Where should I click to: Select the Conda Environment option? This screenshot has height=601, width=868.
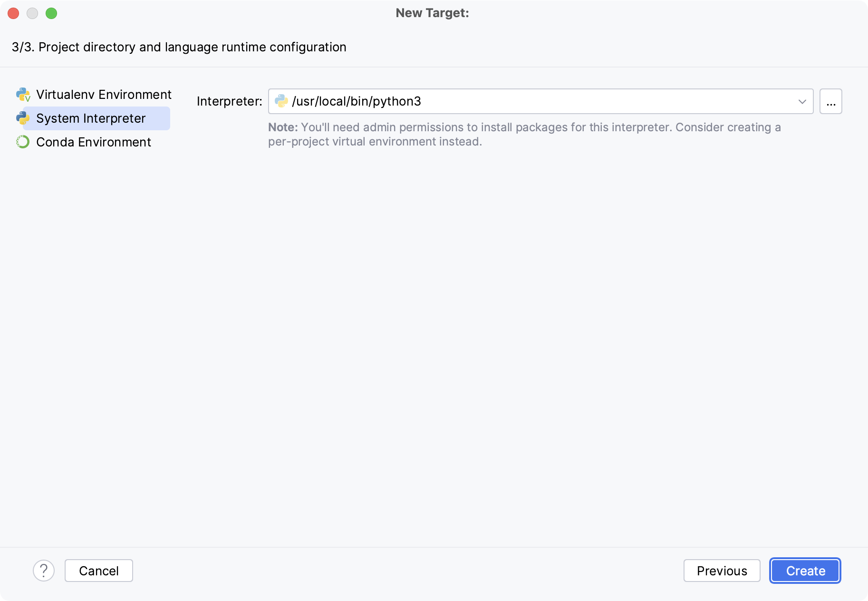[93, 142]
